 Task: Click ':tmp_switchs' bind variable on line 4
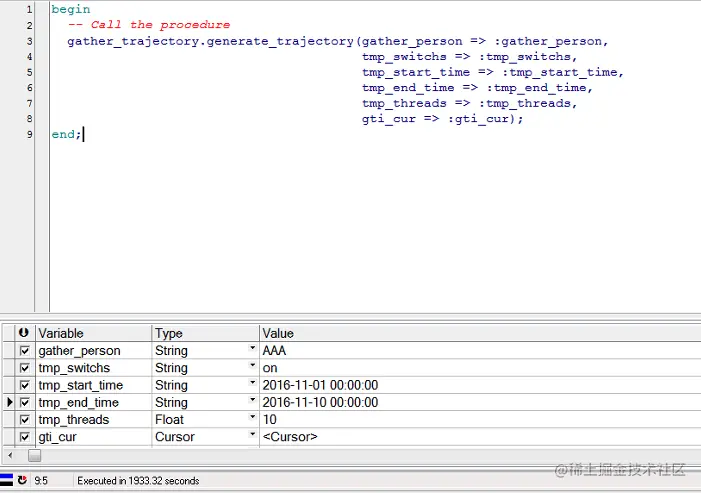528,57
